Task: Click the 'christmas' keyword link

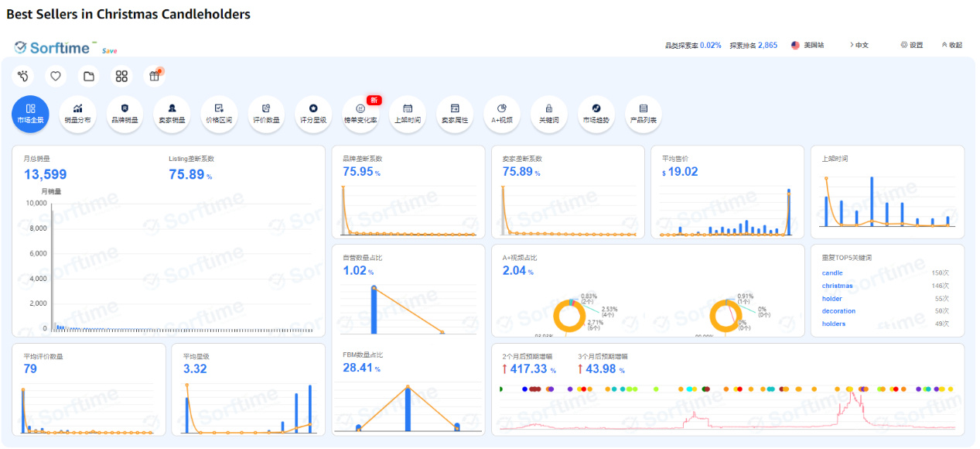Action: click(837, 286)
